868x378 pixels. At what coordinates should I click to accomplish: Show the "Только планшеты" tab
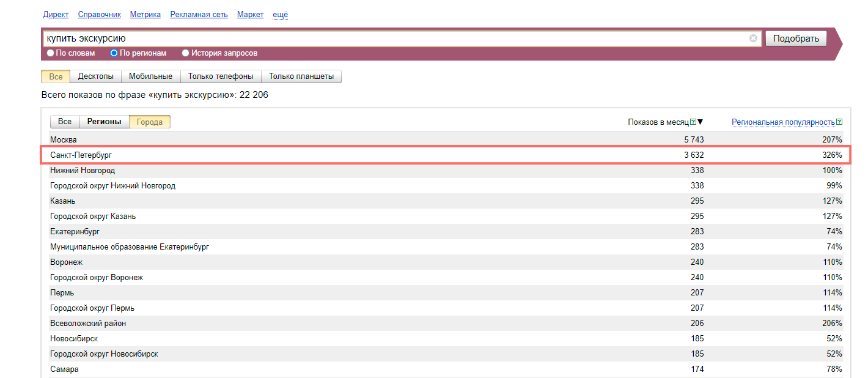point(301,76)
